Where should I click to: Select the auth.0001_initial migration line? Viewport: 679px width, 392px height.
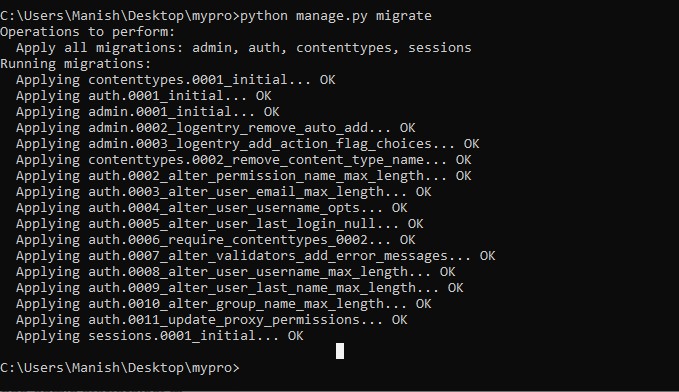point(143,96)
